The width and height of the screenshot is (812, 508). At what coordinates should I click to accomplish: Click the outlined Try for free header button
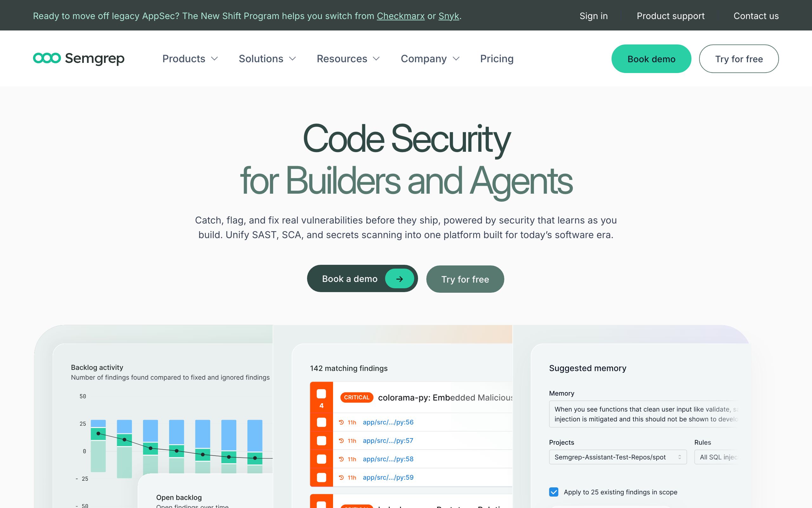[739, 59]
